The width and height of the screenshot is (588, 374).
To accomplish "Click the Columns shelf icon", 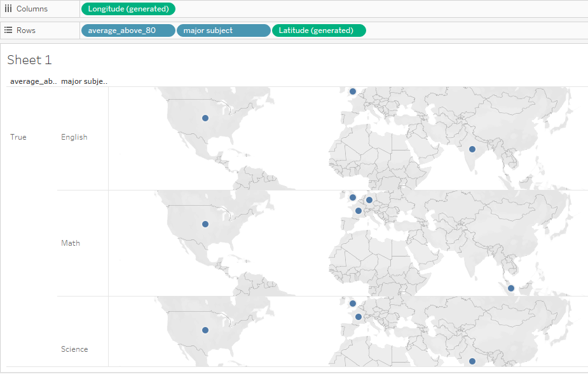I will click(x=8, y=9).
